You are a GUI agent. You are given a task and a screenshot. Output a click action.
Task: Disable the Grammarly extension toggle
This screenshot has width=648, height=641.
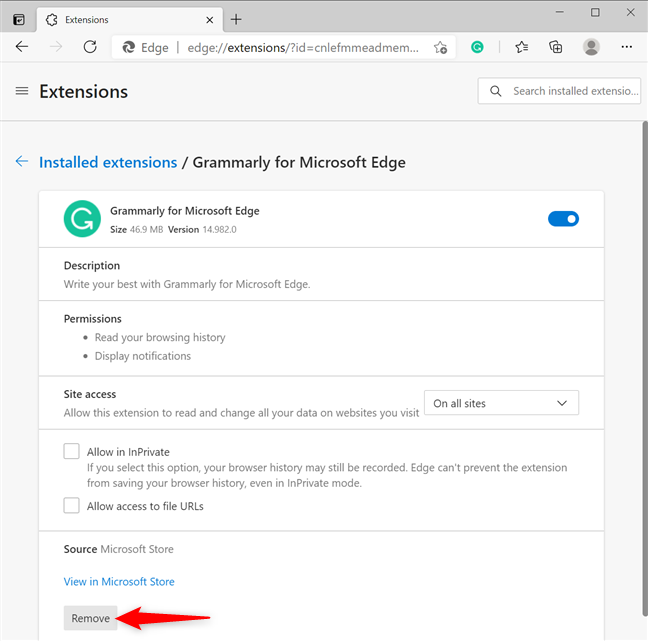click(x=563, y=219)
